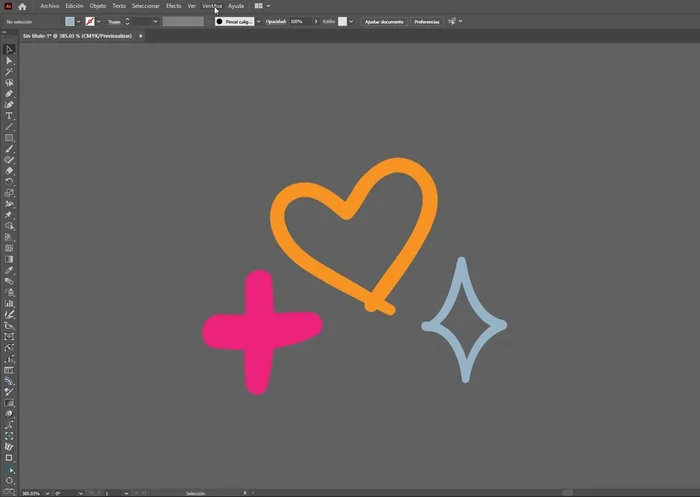
Task: Open the Estilo style dropdown arrow
Action: [351, 21]
